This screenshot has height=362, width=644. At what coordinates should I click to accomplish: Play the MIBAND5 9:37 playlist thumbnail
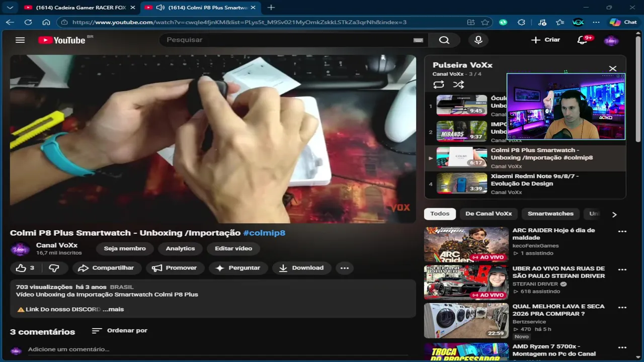(461, 131)
